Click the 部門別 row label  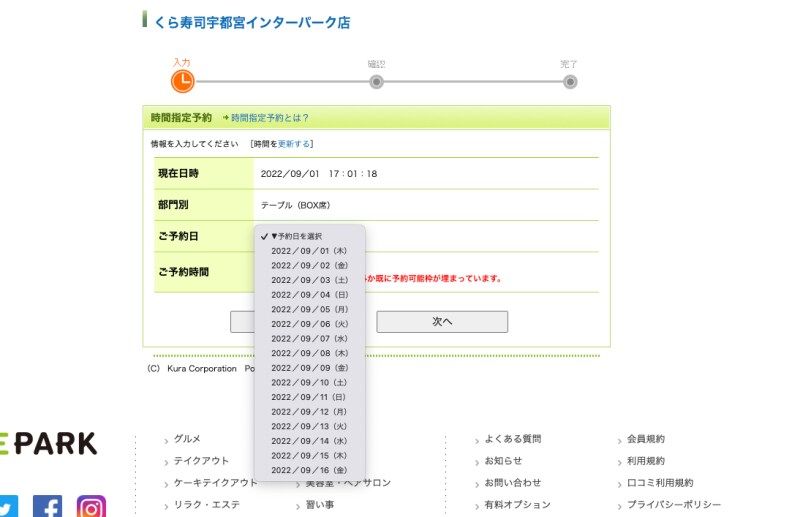(x=173, y=205)
